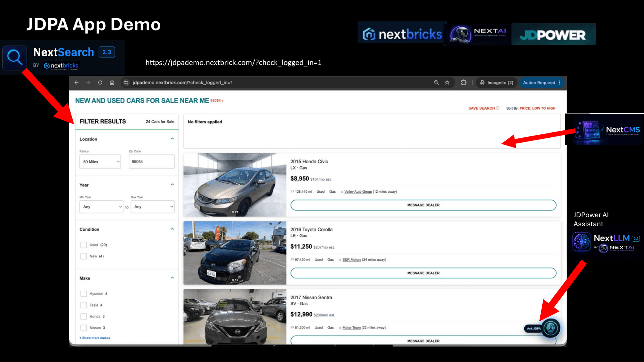
Task: Open the zoom magnifier in address bar
Action: [436, 82]
